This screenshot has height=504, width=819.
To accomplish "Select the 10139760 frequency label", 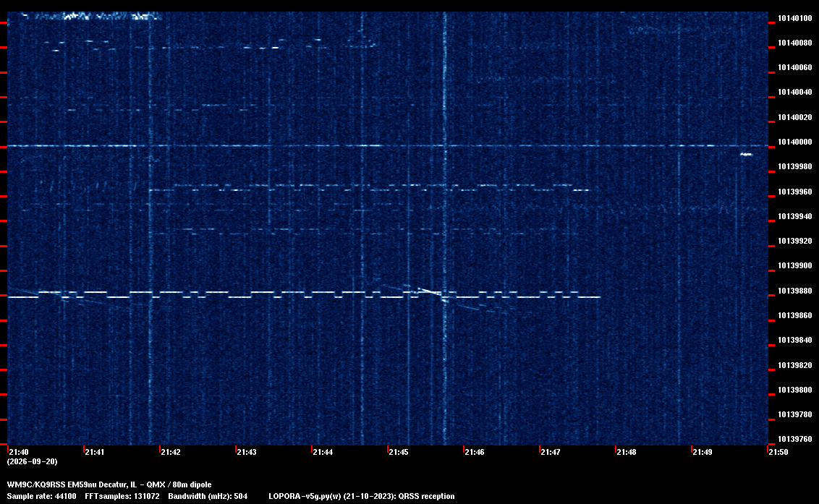I will 795,439.
